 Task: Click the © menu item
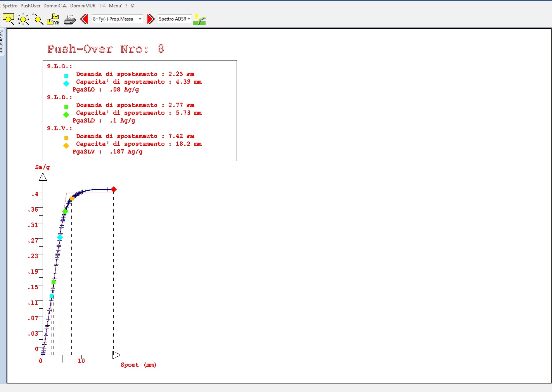[132, 6]
